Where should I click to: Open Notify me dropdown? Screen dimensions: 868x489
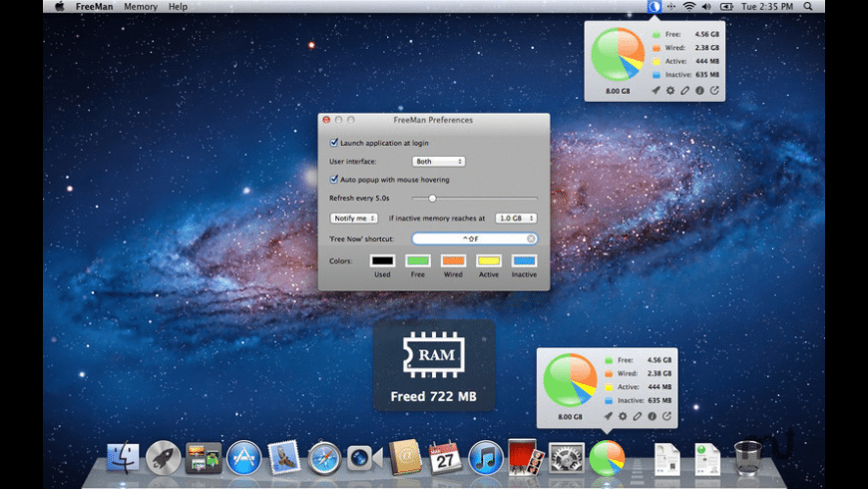tap(354, 219)
